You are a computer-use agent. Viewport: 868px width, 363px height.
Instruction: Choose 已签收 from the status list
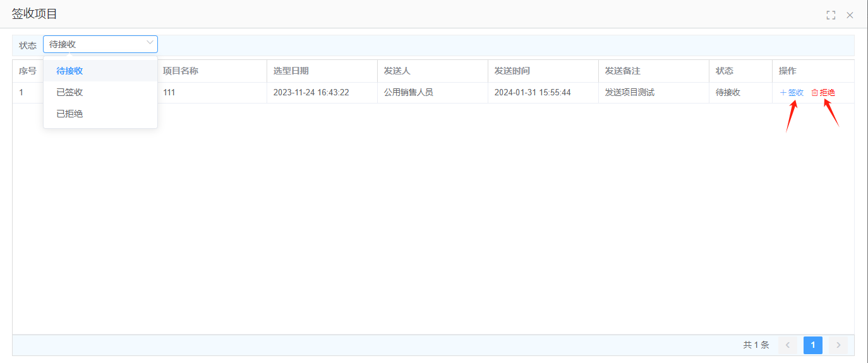(69, 92)
